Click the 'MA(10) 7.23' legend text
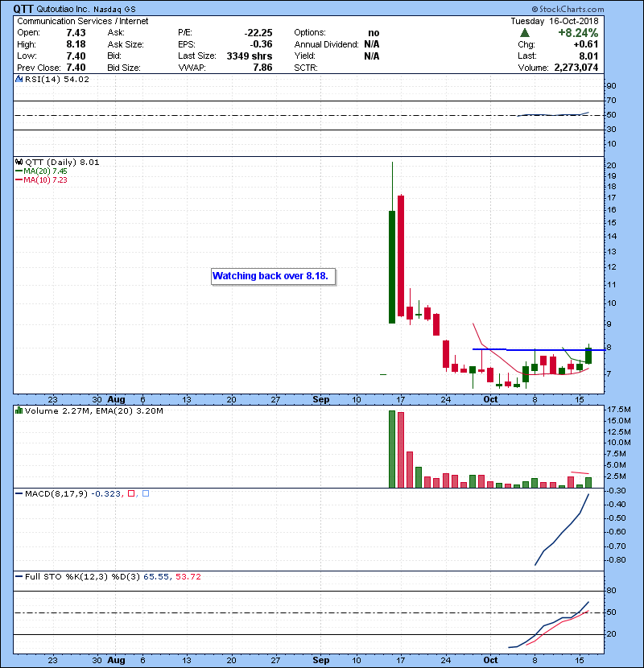Screen dimensions: 644x668 [45, 180]
